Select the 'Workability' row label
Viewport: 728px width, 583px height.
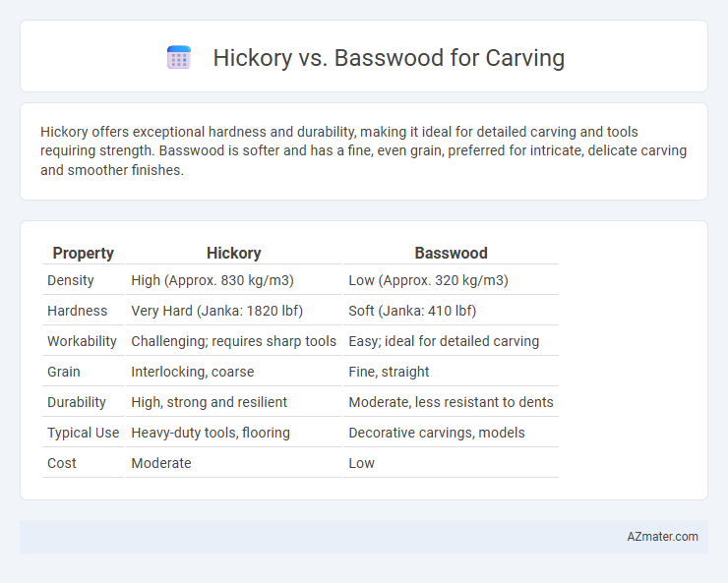pyautogui.click(x=83, y=341)
